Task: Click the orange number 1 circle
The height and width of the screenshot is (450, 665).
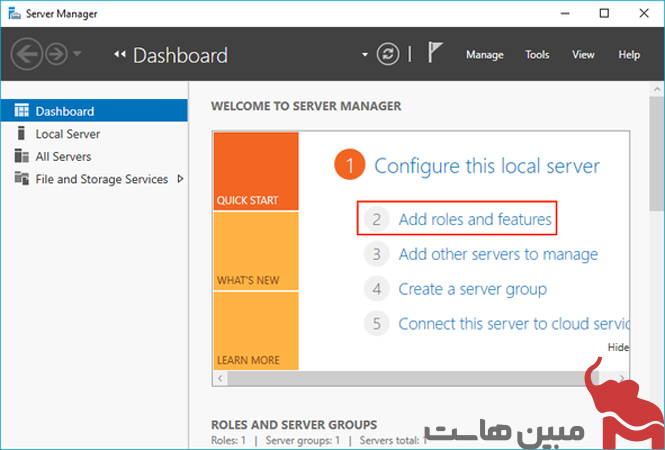Action: (x=349, y=165)
